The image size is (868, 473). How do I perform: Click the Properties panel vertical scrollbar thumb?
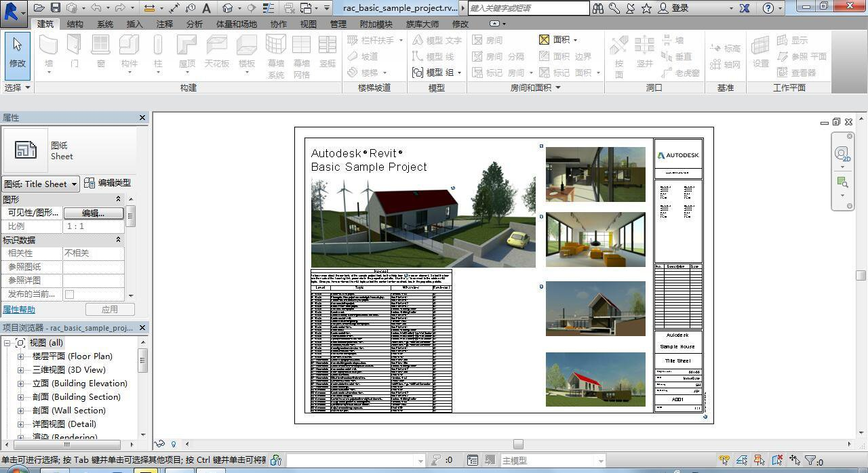[x=130, y=216]
